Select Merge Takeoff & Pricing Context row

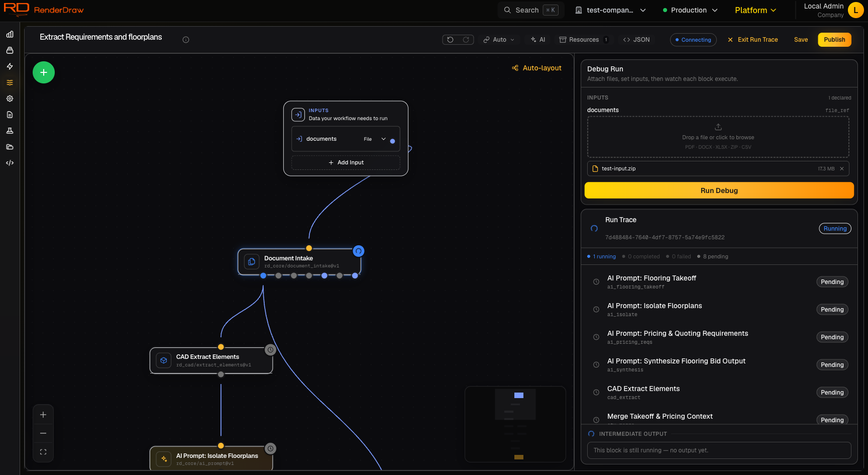(x=719, y=418)
